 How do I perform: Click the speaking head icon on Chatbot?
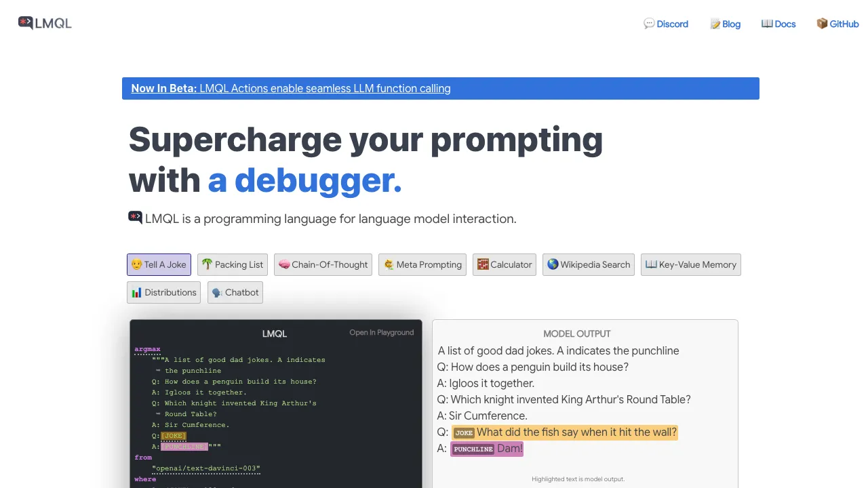click(x=217, y=292)
